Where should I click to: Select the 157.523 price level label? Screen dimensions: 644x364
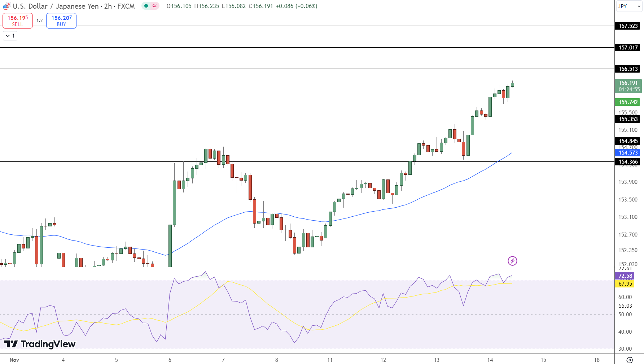tap(628, 26)
